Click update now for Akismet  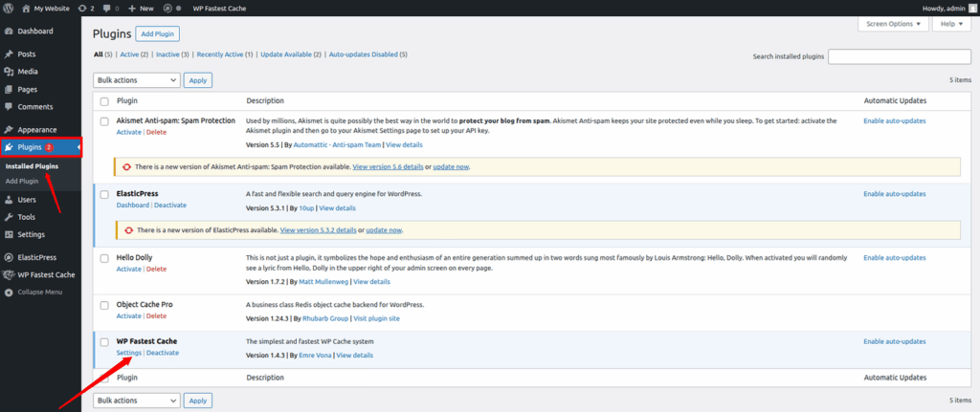tap(451, 167)
